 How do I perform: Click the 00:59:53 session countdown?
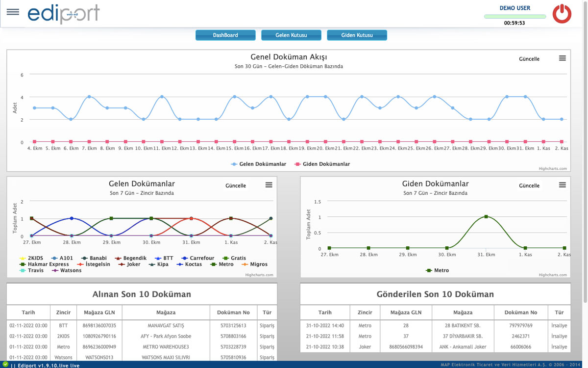[514, 23]
